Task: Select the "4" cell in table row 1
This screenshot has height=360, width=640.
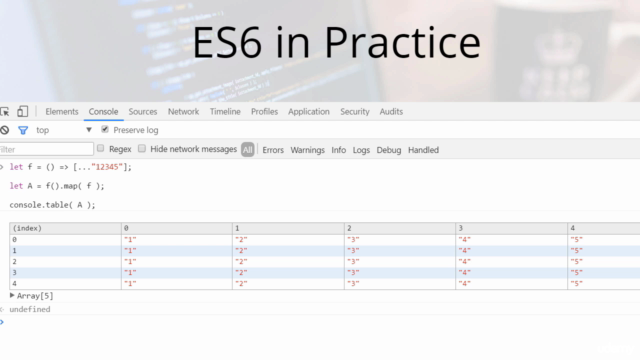Action: 511,251
